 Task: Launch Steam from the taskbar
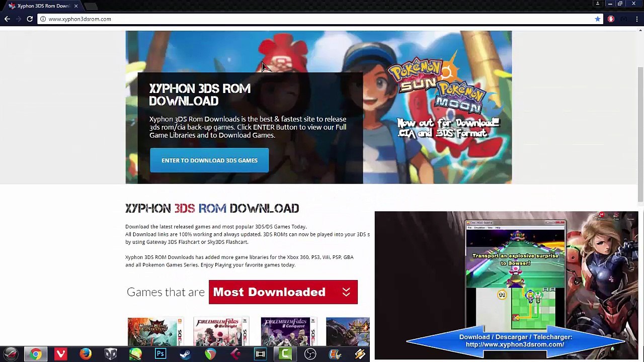pyautogui.click(x=185, y=354)
